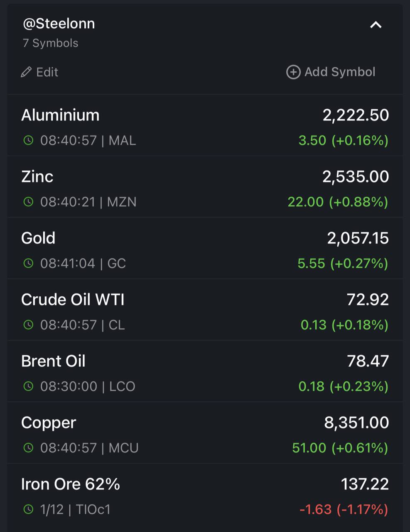This screenshot has height=532, width=410.
Task: Click clock icon in Crude Oil WTI row
Action: click(28, 325)
